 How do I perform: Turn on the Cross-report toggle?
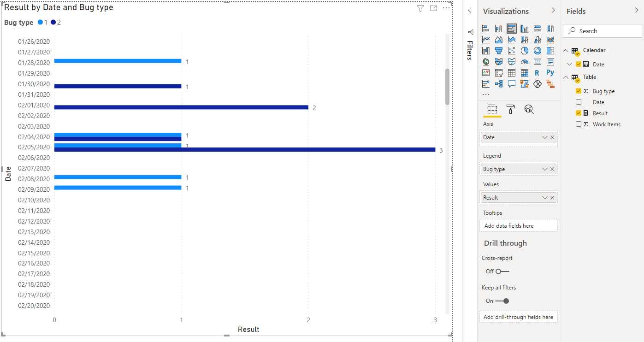coord(502,271)
